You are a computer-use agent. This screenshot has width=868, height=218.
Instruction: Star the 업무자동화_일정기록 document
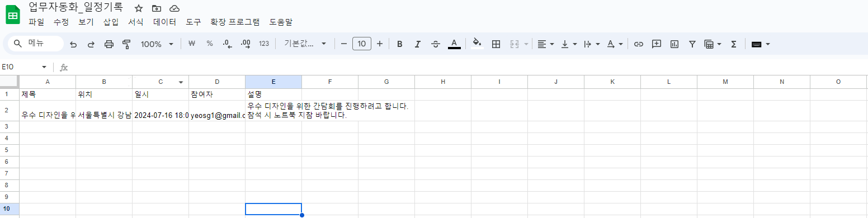[x=139, y=8]
